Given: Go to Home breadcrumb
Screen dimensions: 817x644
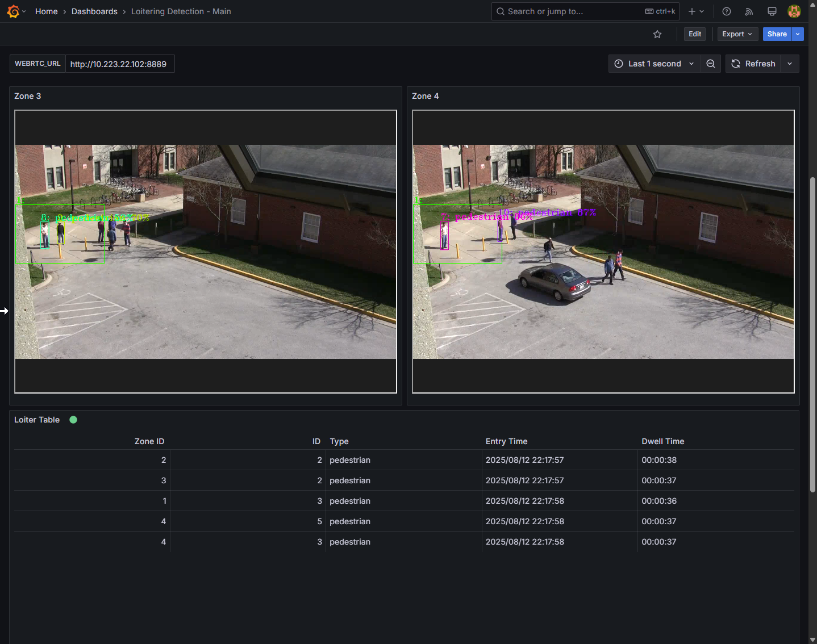Looking at the screenshot, I should click(x=46, y=11).
